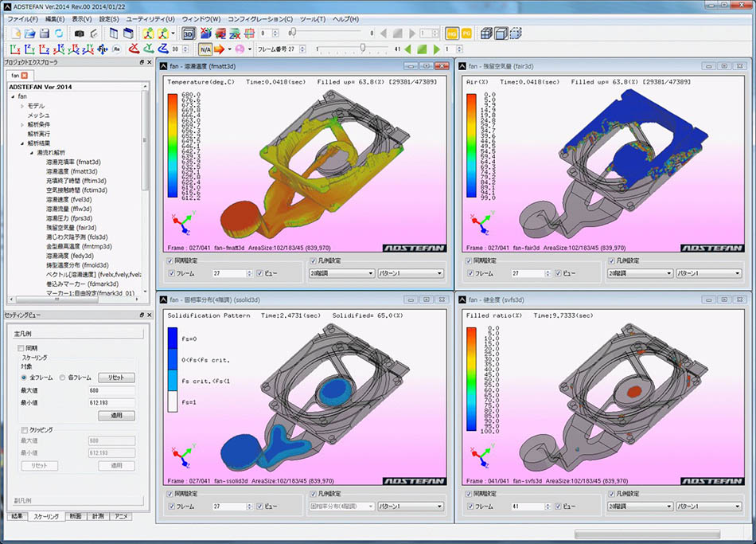Switch to the 結果 tab
Screen dimensions: 756x544
point(17,516)
